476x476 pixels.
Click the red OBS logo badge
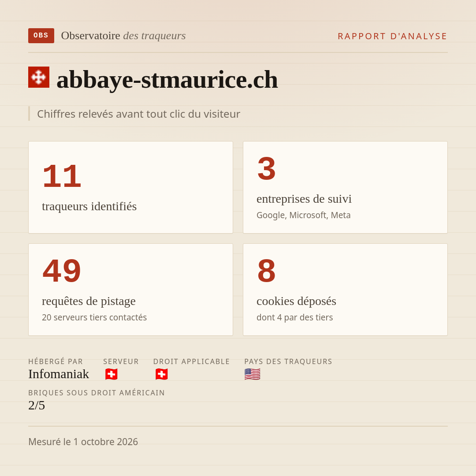point(41,36)
